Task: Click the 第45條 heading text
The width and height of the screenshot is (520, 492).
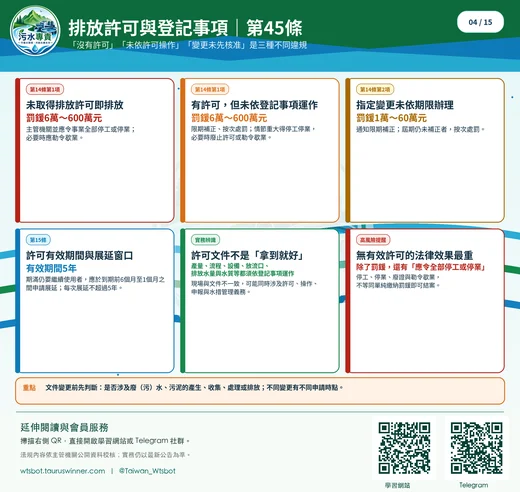Action: 274,28
